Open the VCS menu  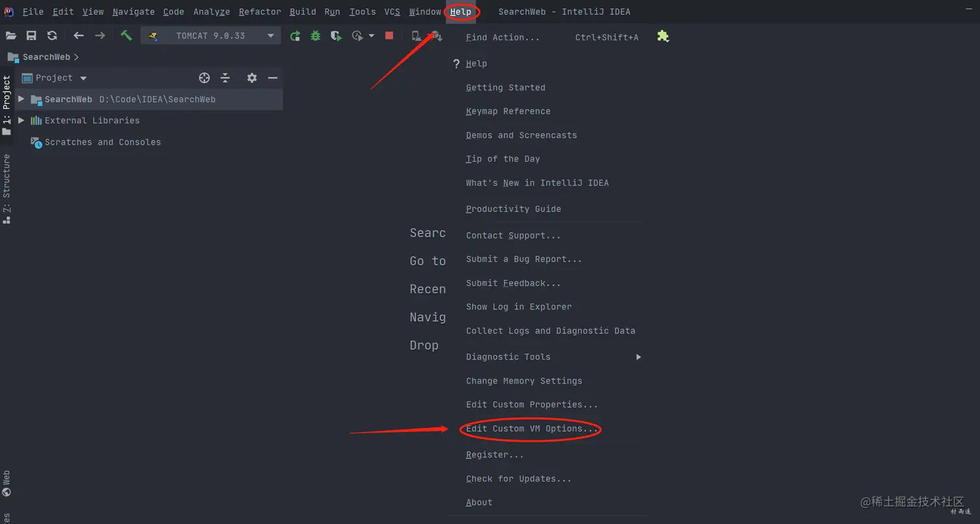point(392,12)
